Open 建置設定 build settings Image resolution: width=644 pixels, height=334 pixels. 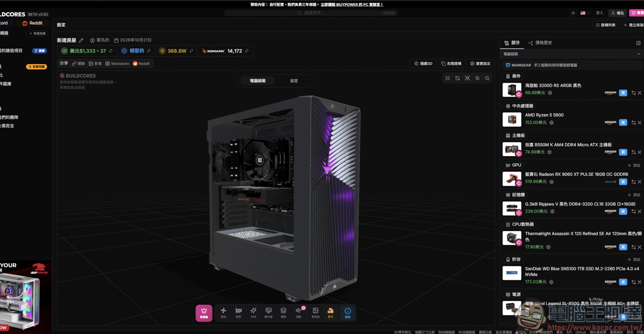tap(480, 63)
